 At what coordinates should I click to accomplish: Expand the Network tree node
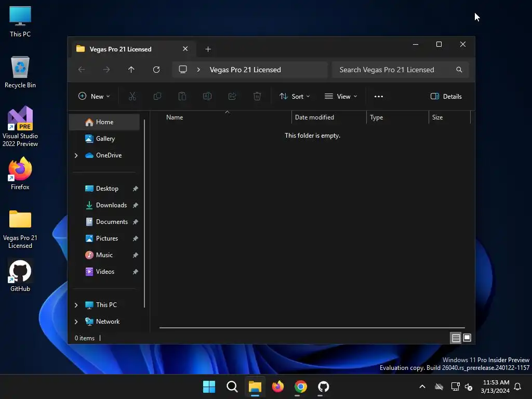[x=76, y=322]
